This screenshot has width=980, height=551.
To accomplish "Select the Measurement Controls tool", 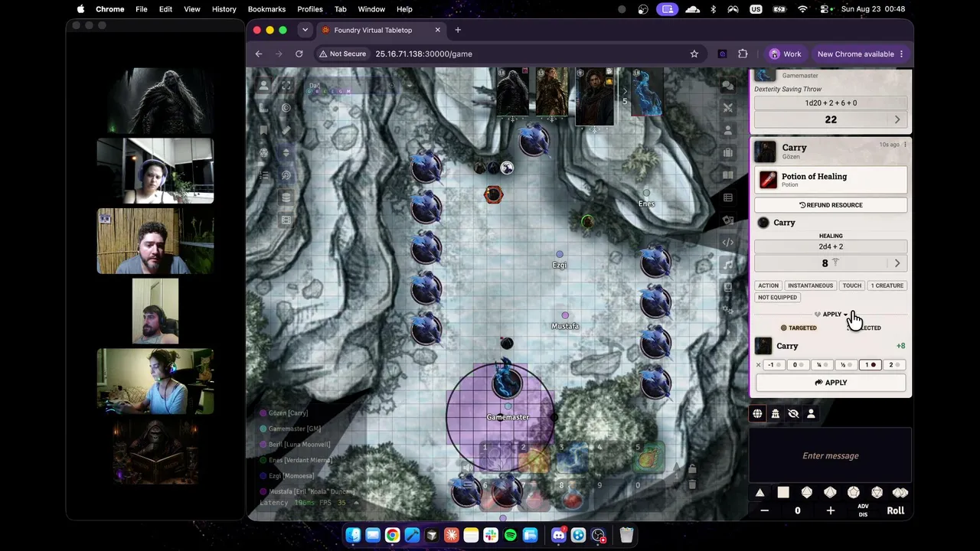I will (x=264, y=108).
